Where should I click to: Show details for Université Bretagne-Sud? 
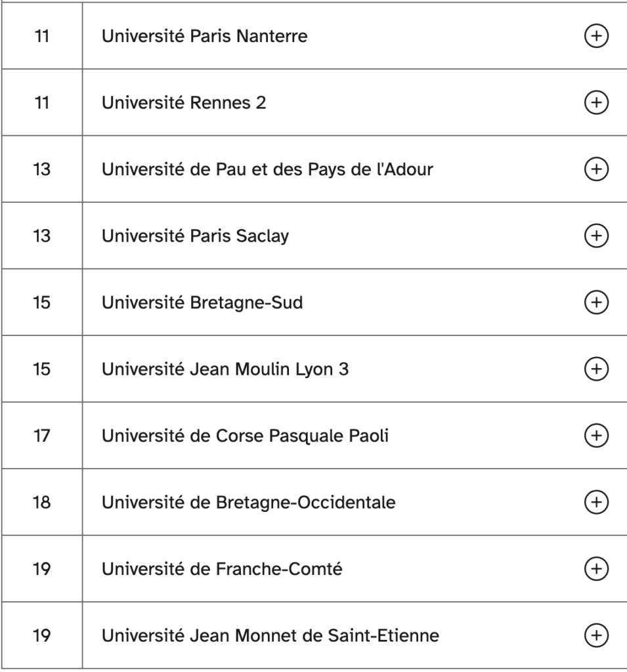pos(596,302)
